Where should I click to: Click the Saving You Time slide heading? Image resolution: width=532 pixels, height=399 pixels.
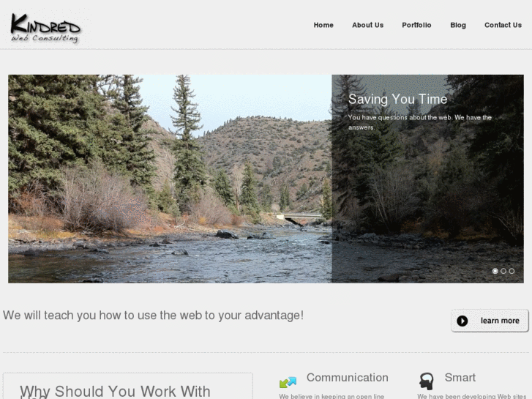coord(397,99)
